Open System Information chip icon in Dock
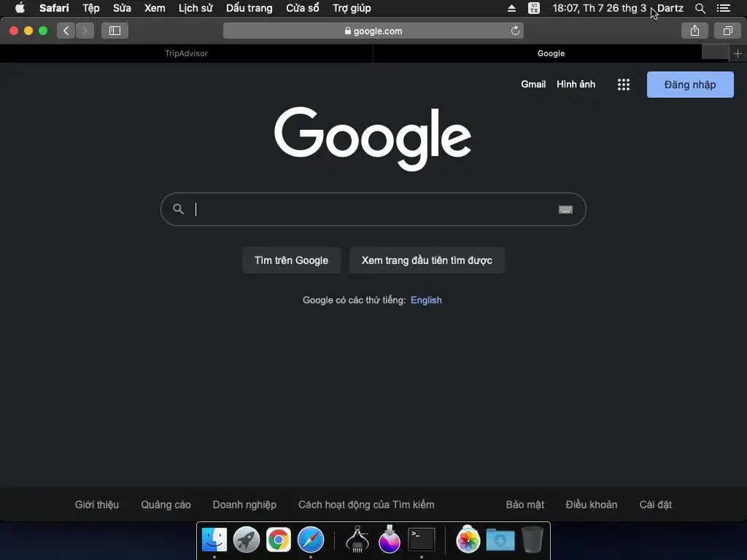The width and height of the screenshot is (747, 560). tap(357, 539)
